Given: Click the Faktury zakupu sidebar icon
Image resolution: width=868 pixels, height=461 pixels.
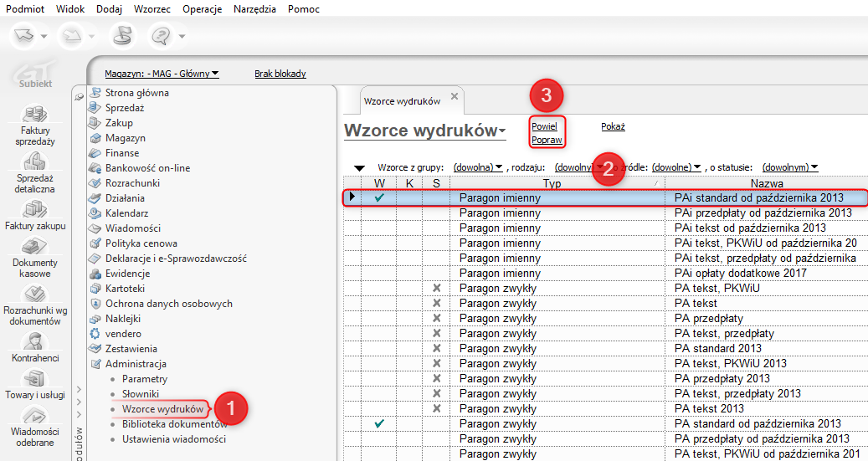Looking at the screenshot, I should [33, 209].
